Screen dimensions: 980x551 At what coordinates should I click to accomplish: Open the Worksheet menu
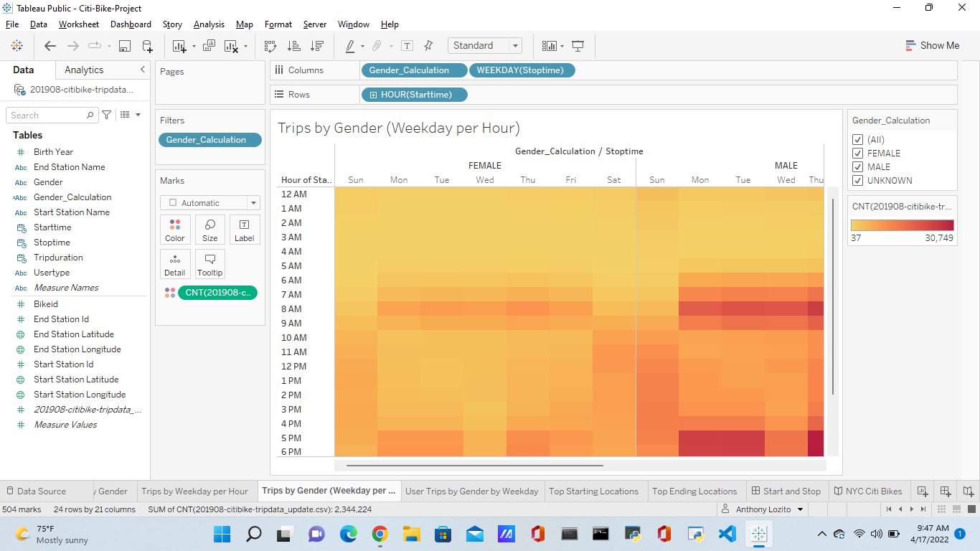[x=79, y=24]
